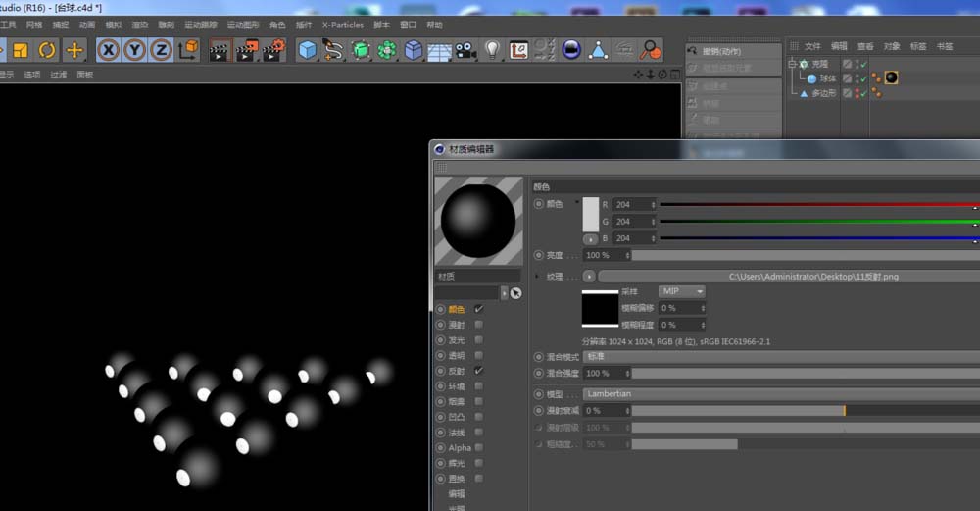Collapse the 克隆 object tree node
Image resolution: width=980 pixels, height=511 pixels.
pos(793,64)
